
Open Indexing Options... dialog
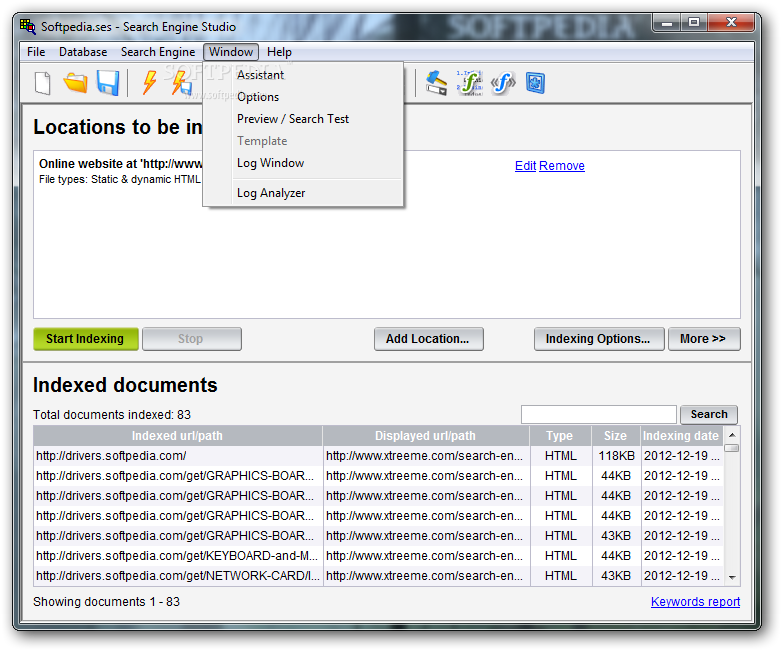tap(598, 339)
